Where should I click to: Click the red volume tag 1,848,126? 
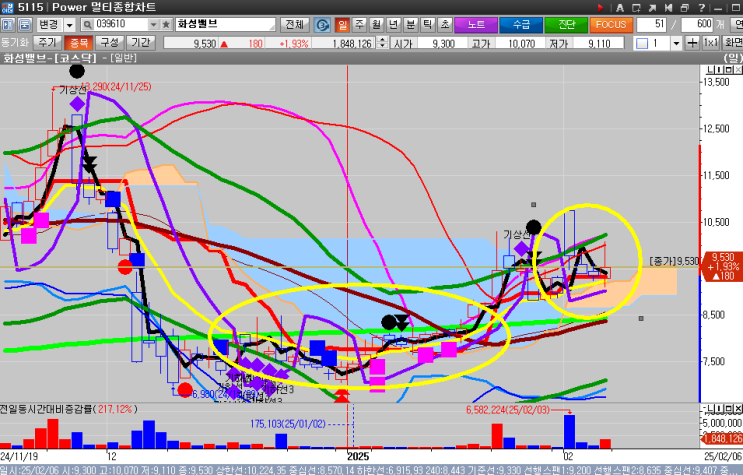(723, 438)
